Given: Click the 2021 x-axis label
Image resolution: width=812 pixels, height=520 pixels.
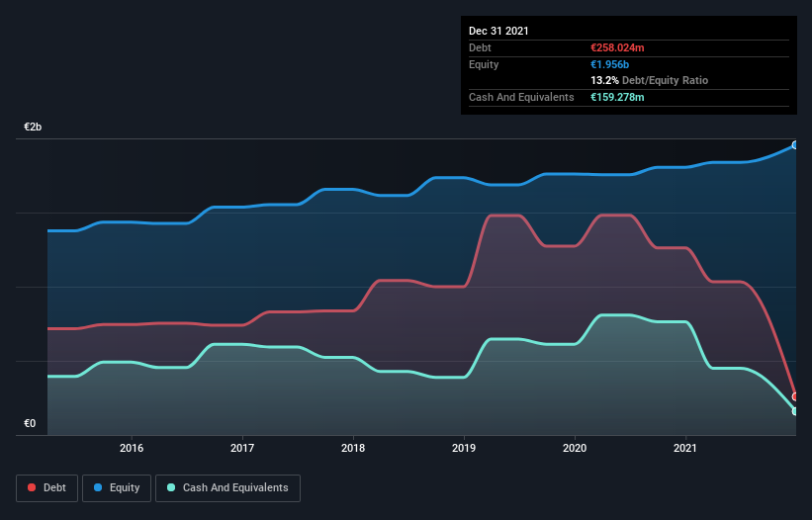Looking at the screenshot, I should [x=685, y=448].
